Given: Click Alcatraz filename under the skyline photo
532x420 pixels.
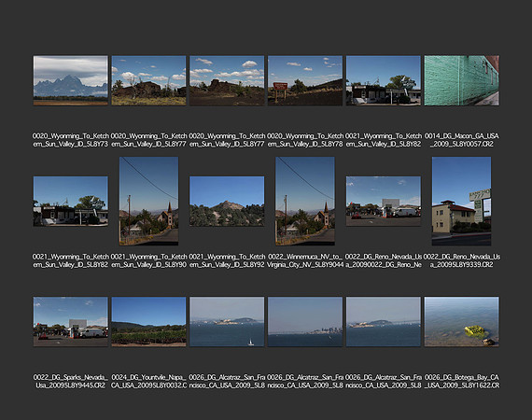Looking at the screenshot, I should coord(305,382).
